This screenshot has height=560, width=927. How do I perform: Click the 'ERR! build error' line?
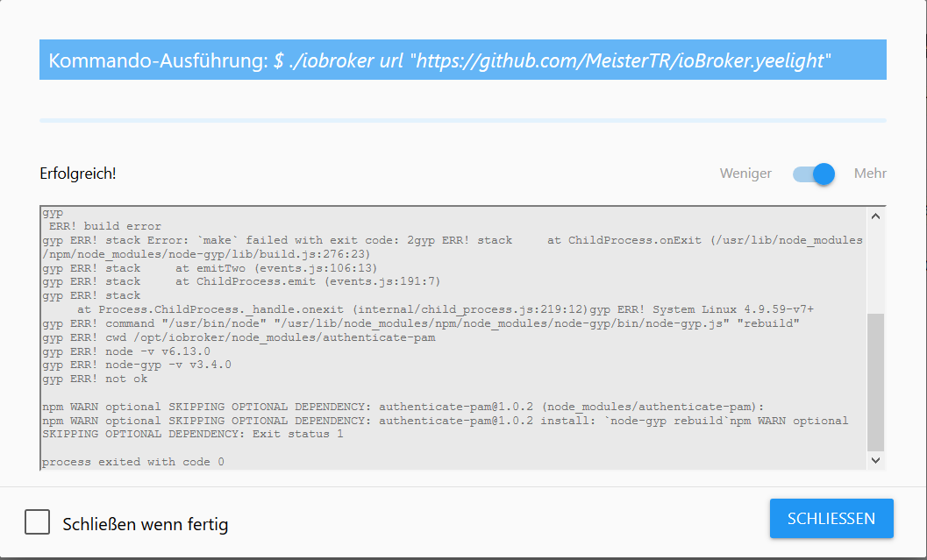[x=105, y=226]
